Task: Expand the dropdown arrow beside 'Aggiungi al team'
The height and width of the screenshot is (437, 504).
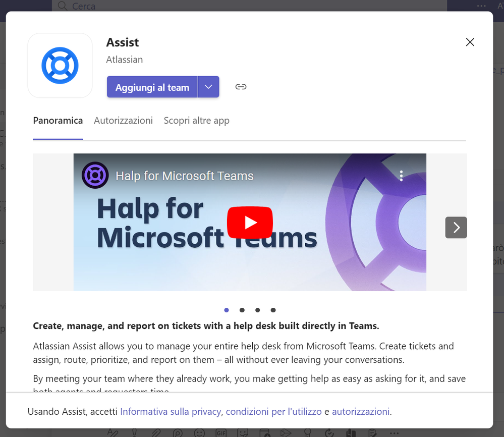Action: (x=208, y=87)
